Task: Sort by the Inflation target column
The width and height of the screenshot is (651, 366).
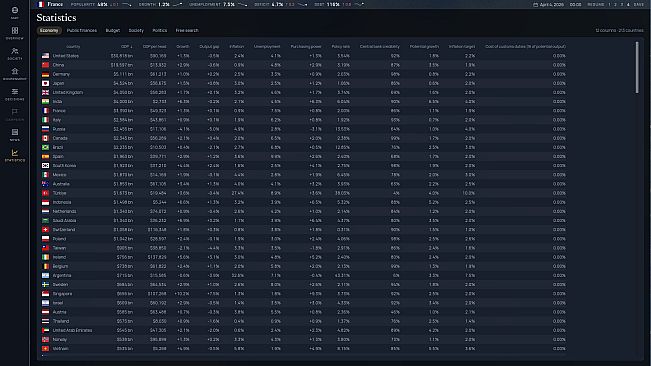Action: pyautogui.click(x=462, y=46)
